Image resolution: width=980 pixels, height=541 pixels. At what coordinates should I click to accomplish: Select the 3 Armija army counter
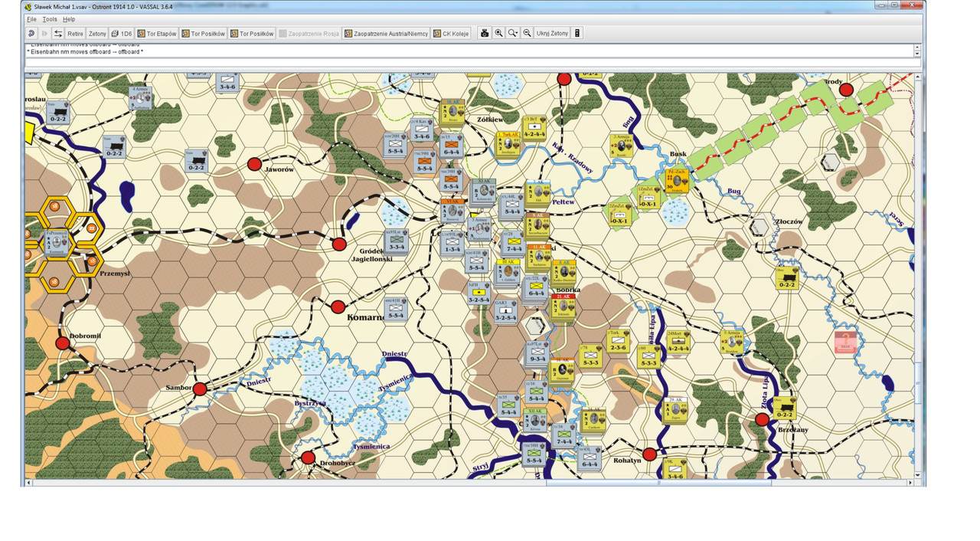coord(622,146)
